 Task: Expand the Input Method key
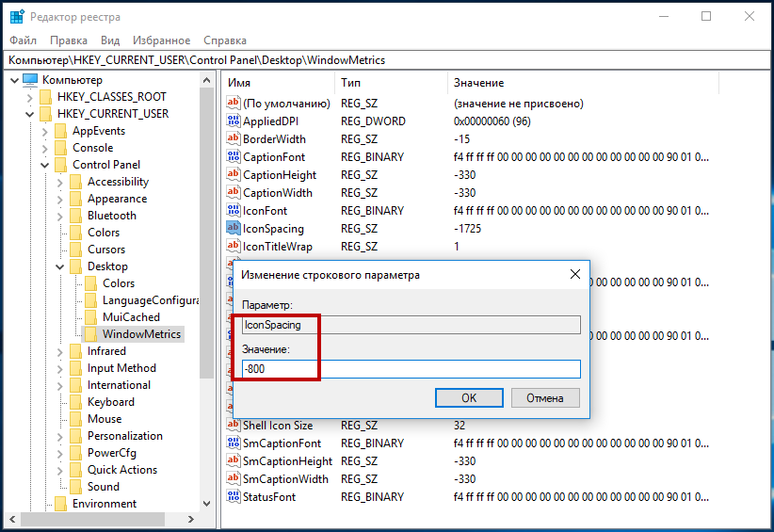59,369
